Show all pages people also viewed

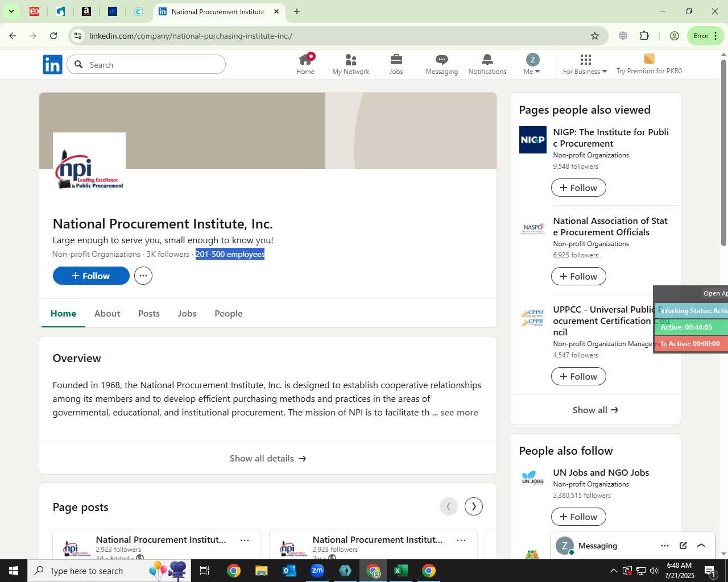coord(595,410)
